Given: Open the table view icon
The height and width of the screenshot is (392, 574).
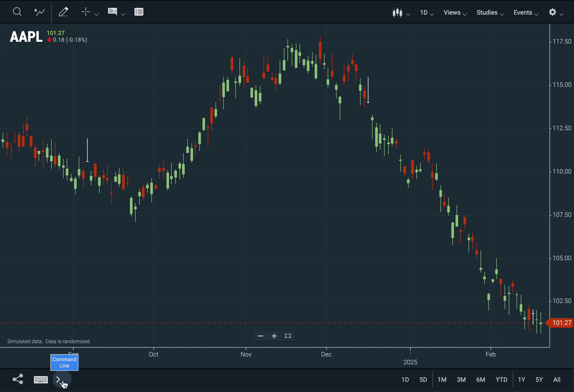Looking at the screenshot, I should tap(139, 12).
